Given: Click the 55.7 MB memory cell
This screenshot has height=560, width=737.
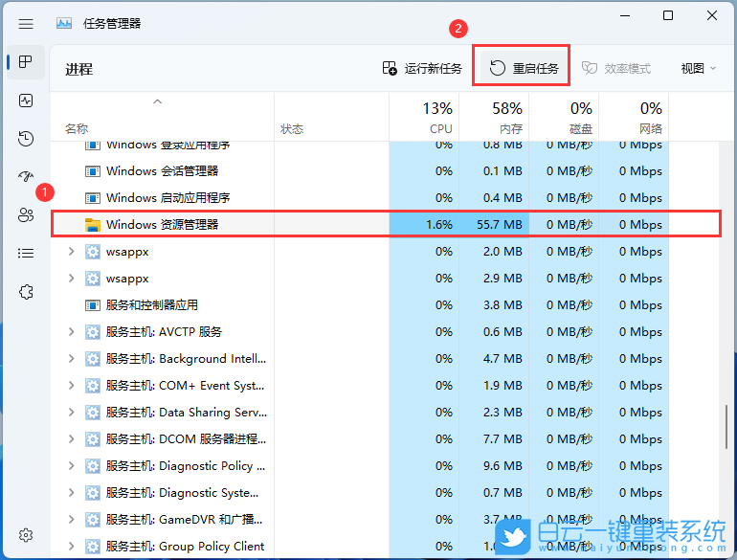Looking at the screenshot, I should tap(494, 225).
